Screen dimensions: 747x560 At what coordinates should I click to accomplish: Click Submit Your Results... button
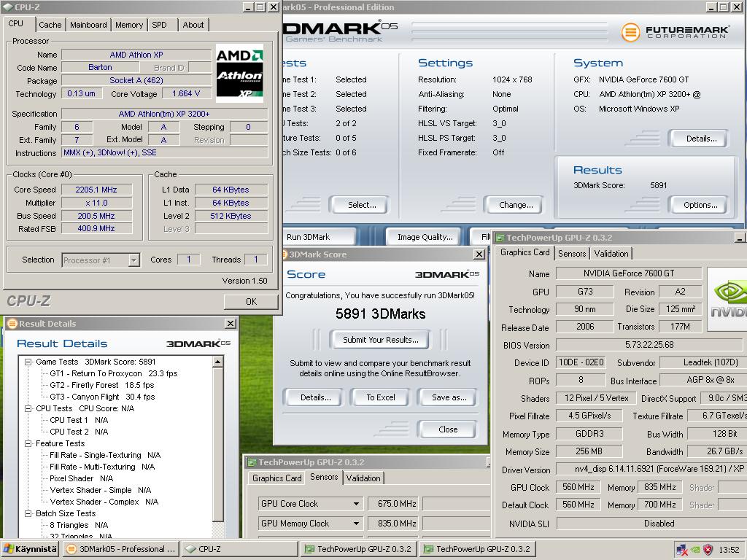tap(381, 340)
